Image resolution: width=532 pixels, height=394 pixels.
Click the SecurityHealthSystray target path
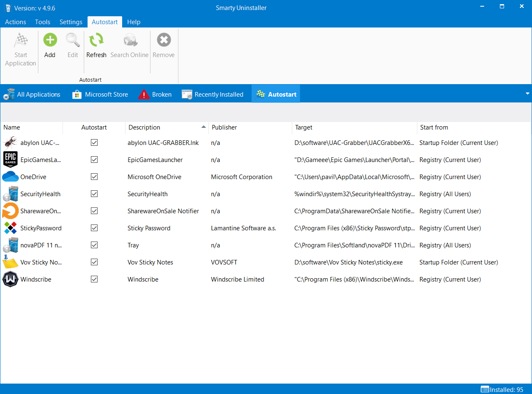point(355,194)
